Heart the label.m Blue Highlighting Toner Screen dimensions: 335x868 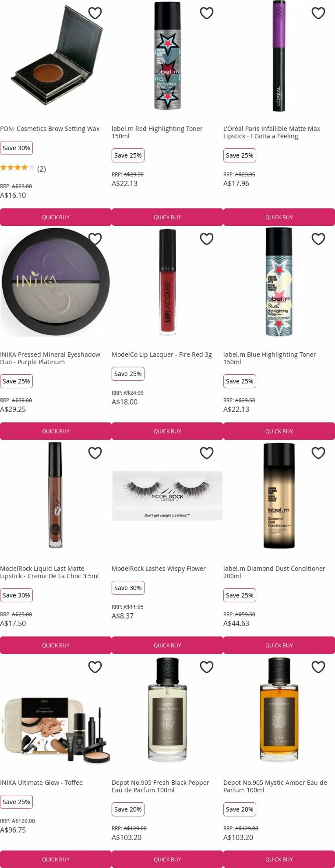point(318,239)
